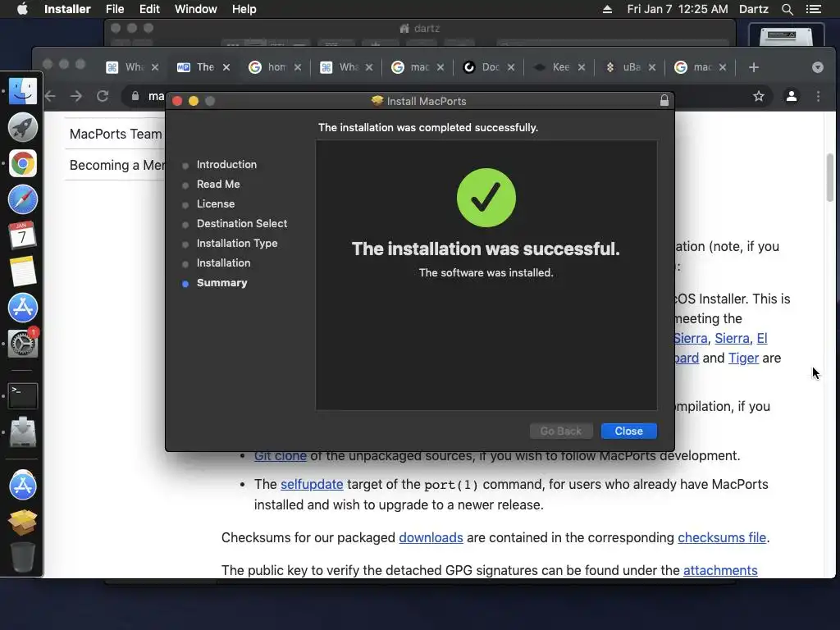Open the Sierra link before El

[x=732, y=338]
